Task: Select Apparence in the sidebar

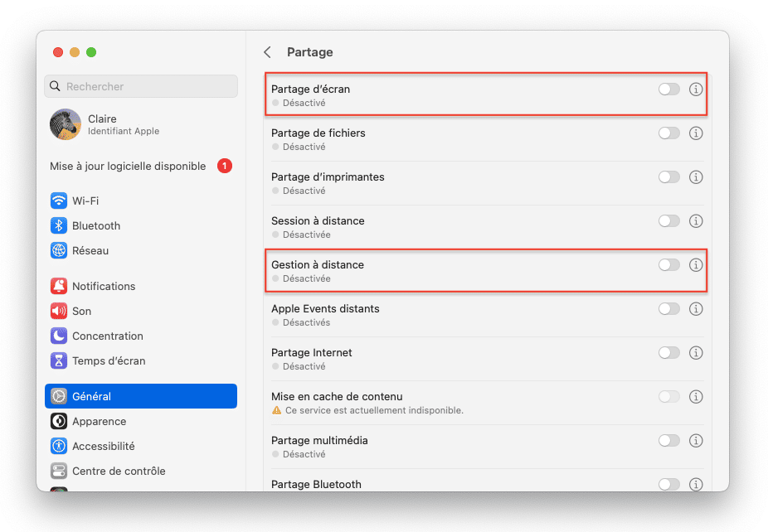Action: [x=99, y=421]
